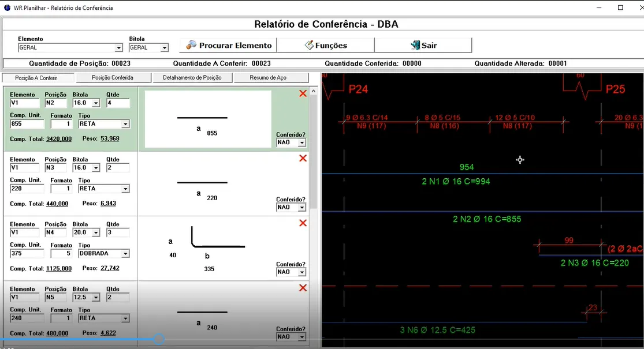Select the Resumo de Aço tab
This screenshot has width=644, height=349.
(268, 77)
